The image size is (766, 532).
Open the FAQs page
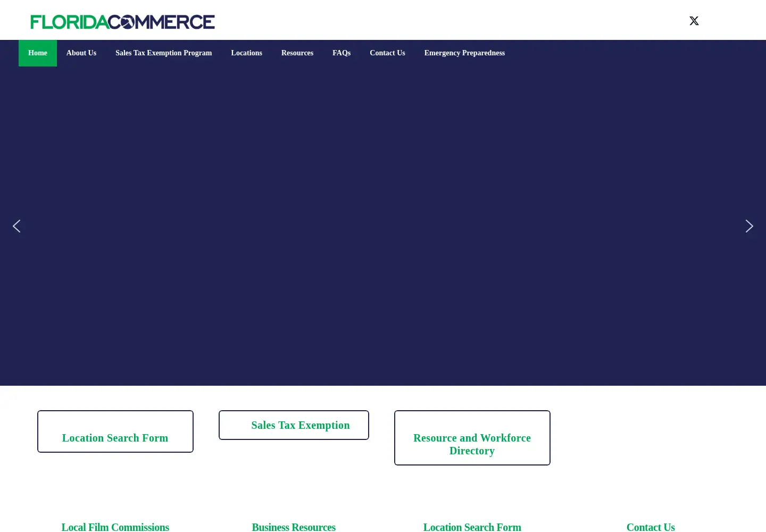pos(342,53)
